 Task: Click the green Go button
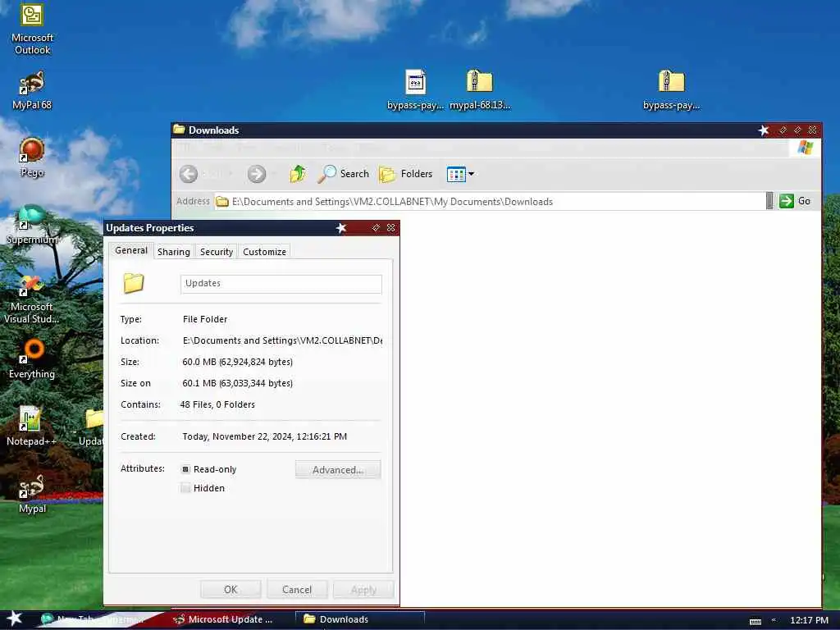(x=795, y=201)
